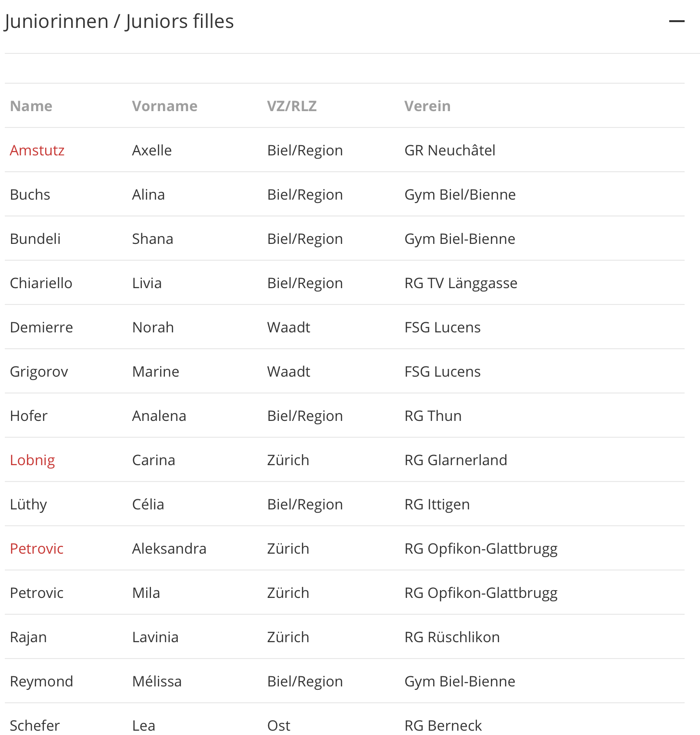This screenshot has height=735, width=700.
Task: Select the Lüthy Célia row
Action: point(345,504)
